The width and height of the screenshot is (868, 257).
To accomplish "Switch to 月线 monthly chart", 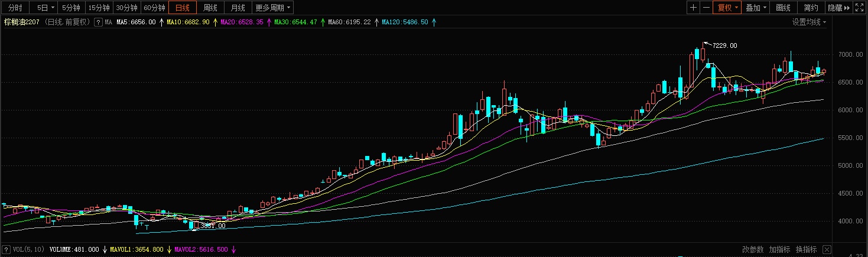I will tap(238, 8).
